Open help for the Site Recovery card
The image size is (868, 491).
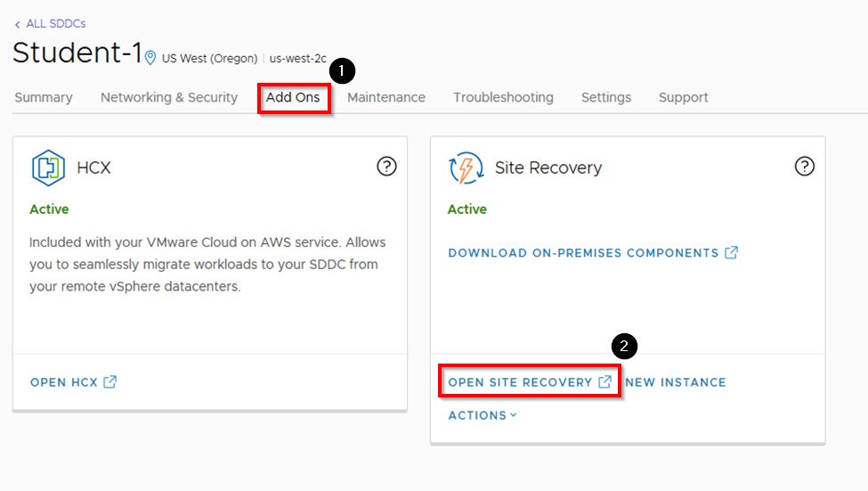click(x=804, y=166)
